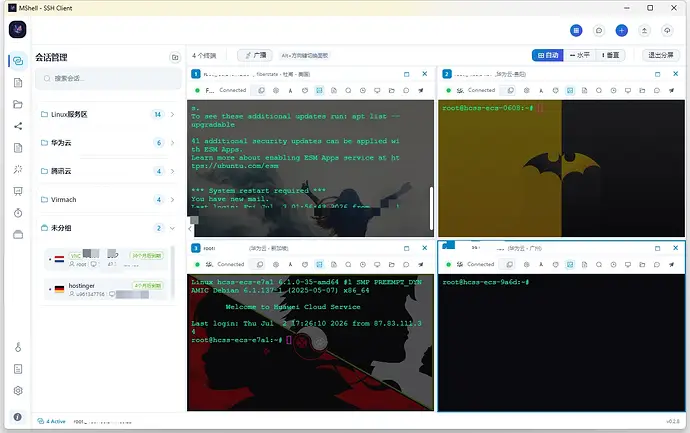Image resolution: width=690 pixels, height=433 pixels.
Task: Close pane 2 with its X button
Action: click(x=675, y=74)
